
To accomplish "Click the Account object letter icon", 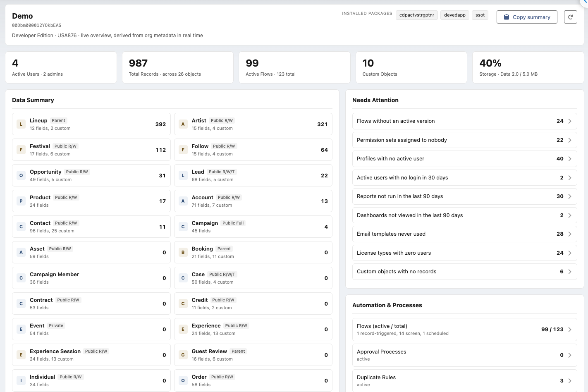I will coord(183,201).
